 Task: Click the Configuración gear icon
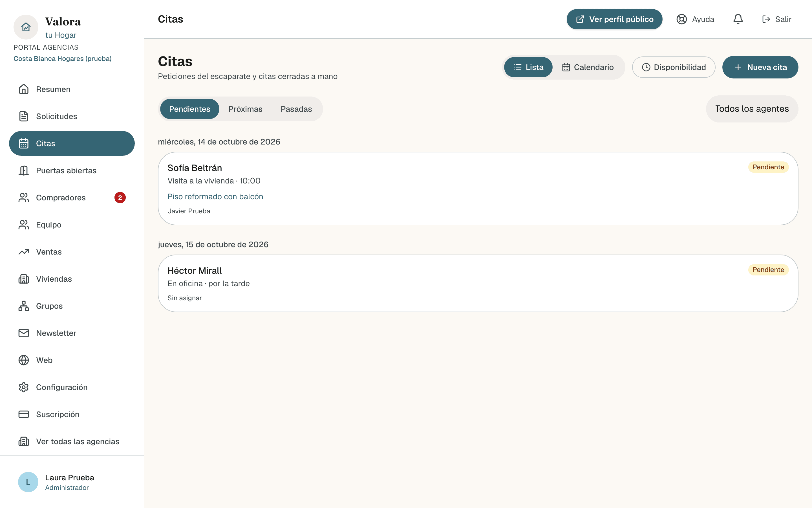pyautogui.click(x=23, y=387)
